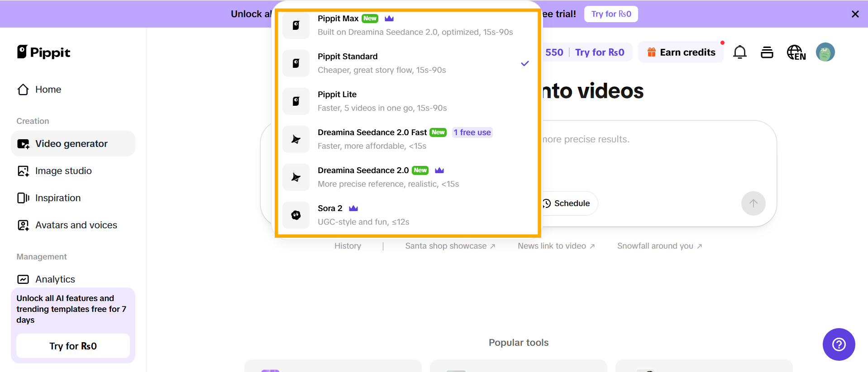Open Snowfall around you example
Image resolution: width=868 pixels, height=372 pixels.
[659, 246]
